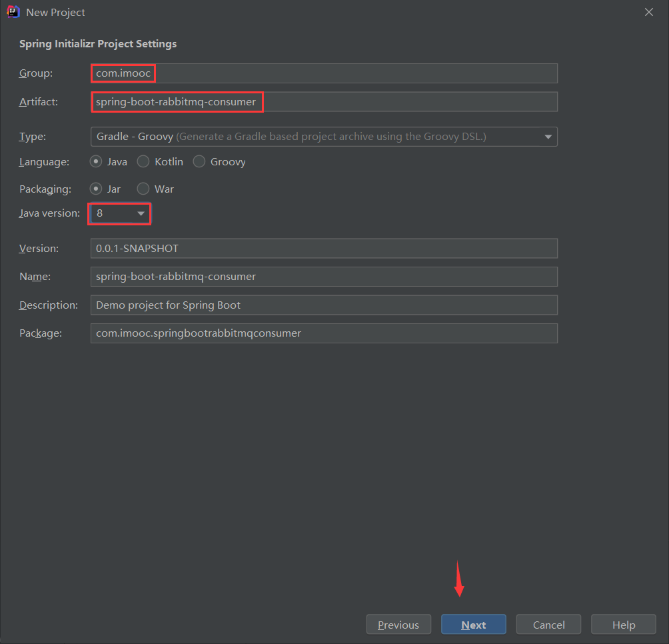The width and height of the screenshot is (669, 644).
Task: Edit the Name input field
Action: [x=324, y=277]
